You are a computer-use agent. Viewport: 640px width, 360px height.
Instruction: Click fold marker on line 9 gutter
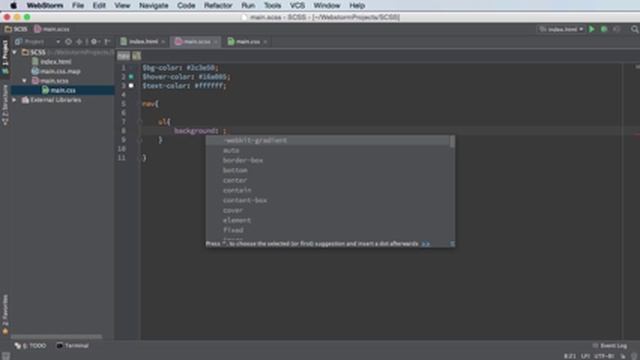coord(140,140)
